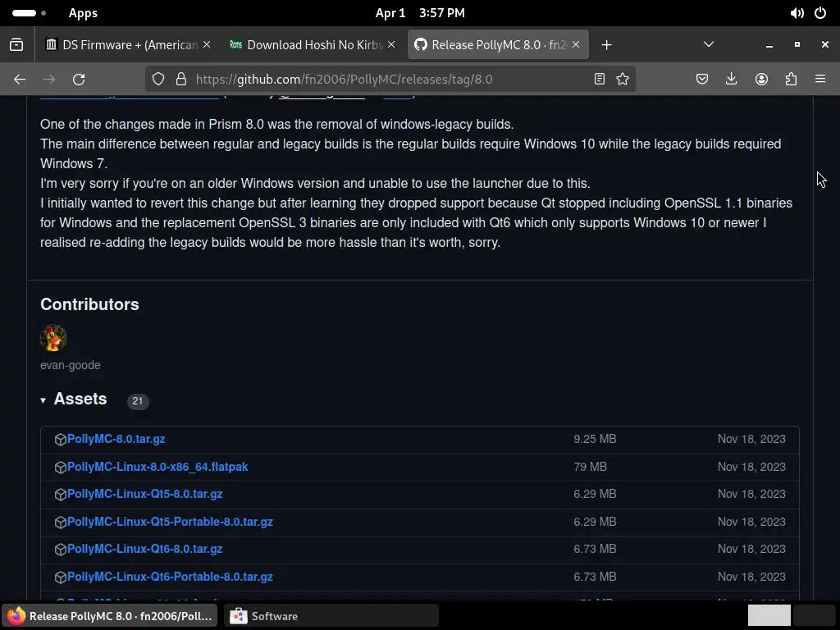Open Firefox account icon
Viewport: 840px width, 630px height.
pos(761,80)
